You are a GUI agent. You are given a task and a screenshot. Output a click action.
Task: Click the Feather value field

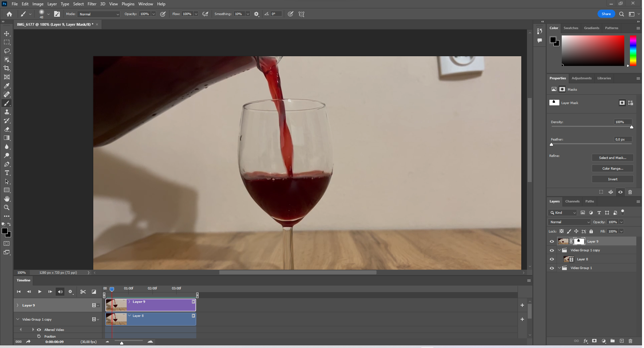pos(623,140)
